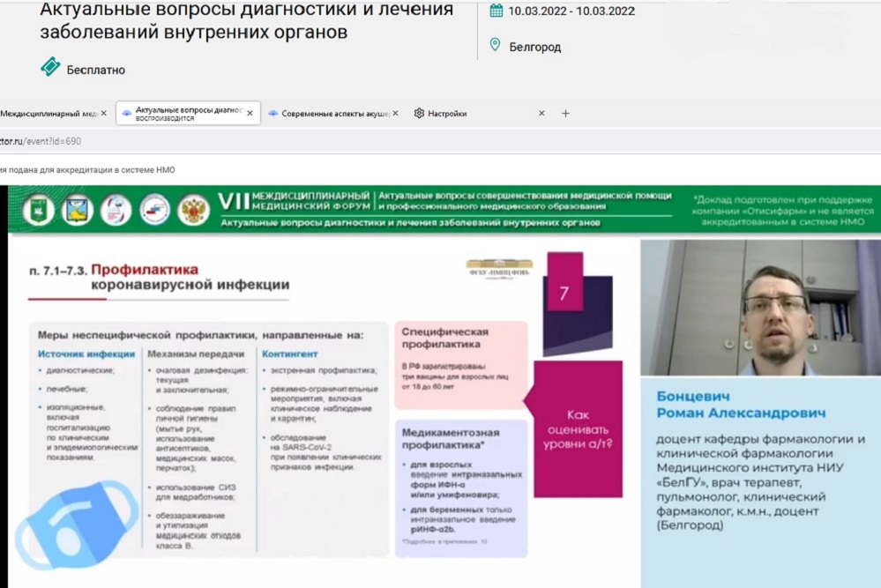The height and width of the screenshot is (588, 881).
Task: Click the calendar icon next to the event date
Action: pos(496,11)
